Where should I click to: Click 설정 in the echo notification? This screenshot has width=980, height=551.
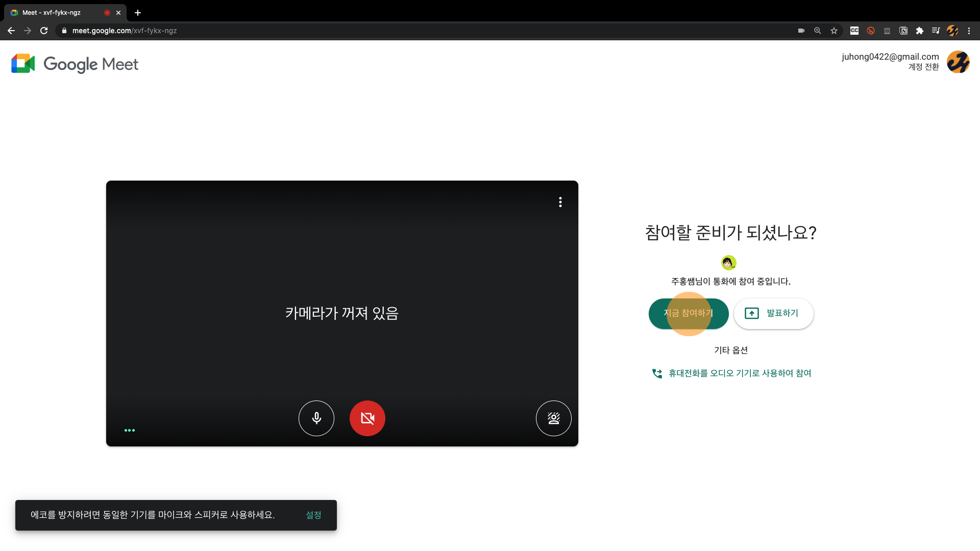click(x=313, y=515)
